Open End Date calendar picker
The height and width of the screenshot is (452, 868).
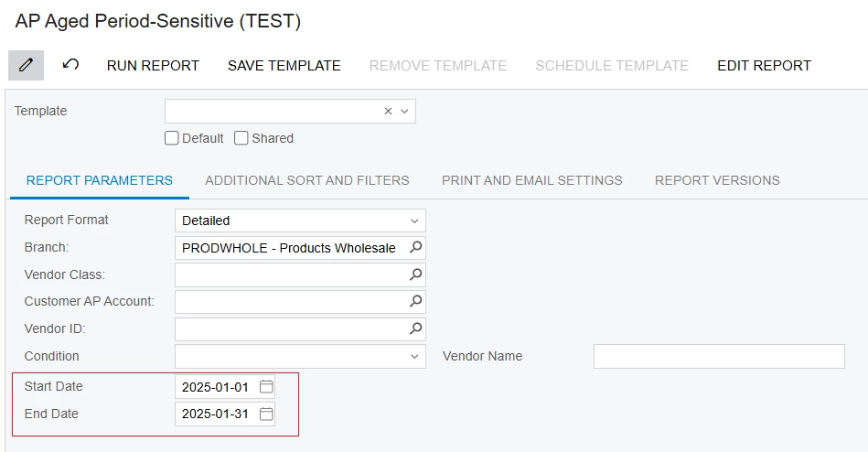[x=266, y=414]
